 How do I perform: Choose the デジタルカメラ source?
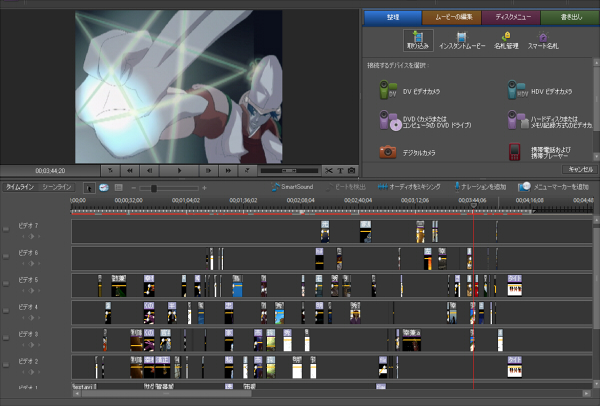407,152
